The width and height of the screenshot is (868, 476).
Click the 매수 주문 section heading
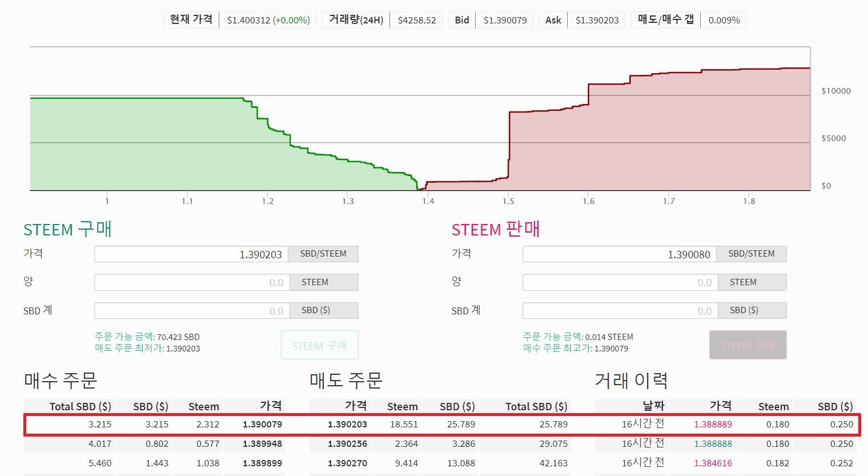click(x=61, y=381)
